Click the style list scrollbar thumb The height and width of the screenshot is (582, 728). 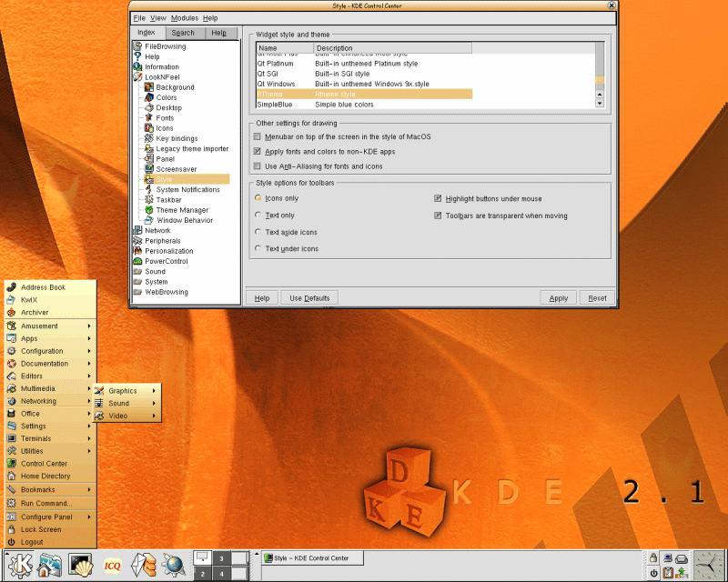tap(600, 80)
